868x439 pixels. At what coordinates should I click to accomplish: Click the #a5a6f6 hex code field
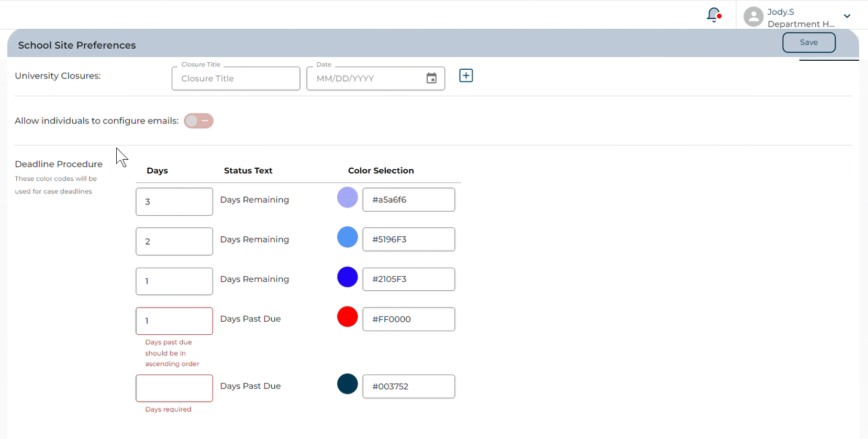409,200
